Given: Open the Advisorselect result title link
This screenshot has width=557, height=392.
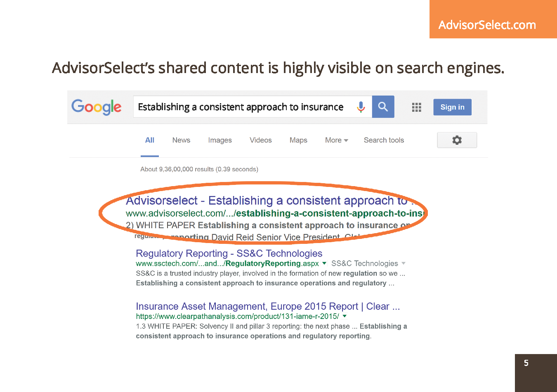Looking at the screenshot, I should 266,201.
